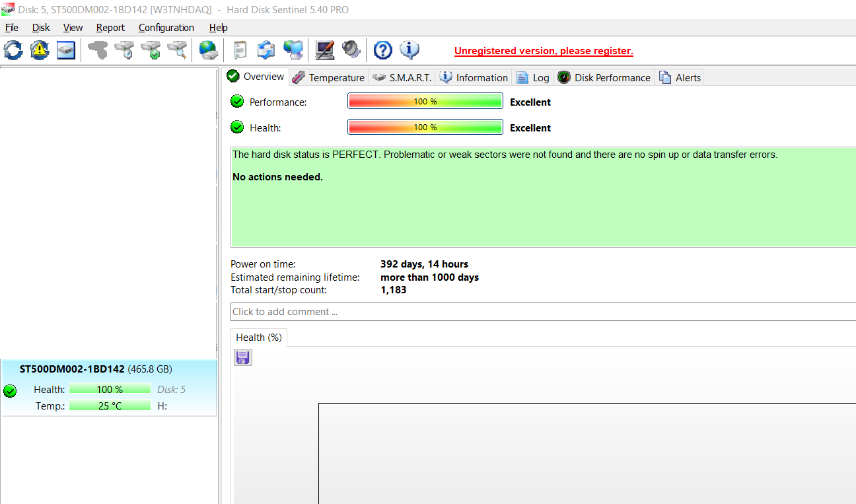Image resolution: width=856 pixels, height=504 pixels.
Task: Click the blue disk drive toolbar icon
Action: (x=66, y=50)
